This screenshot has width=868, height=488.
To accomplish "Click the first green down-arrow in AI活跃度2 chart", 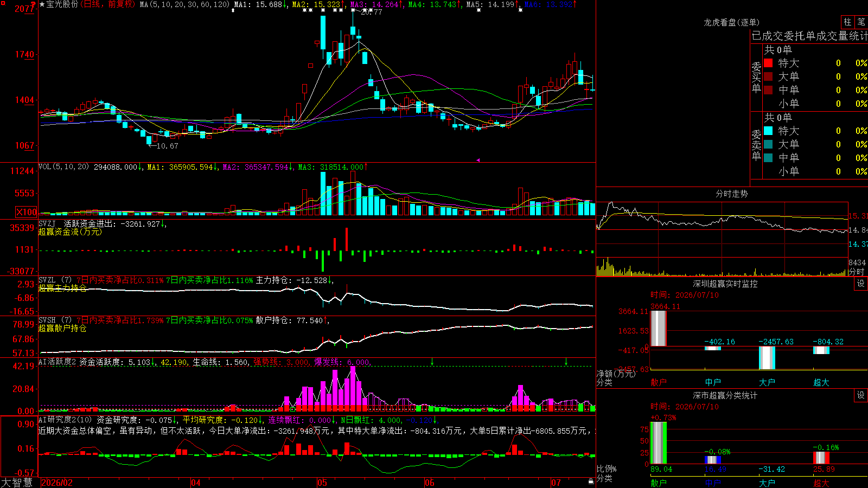I will pos(432,362).
